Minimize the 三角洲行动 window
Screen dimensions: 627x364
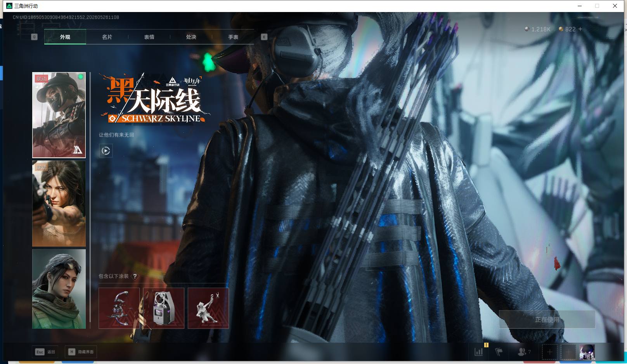580,6
